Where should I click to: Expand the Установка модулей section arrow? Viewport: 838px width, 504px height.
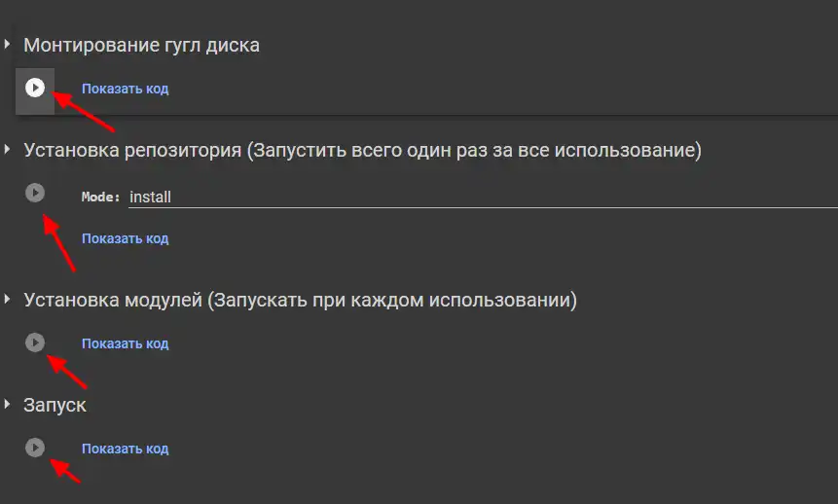tap(7, 300)
